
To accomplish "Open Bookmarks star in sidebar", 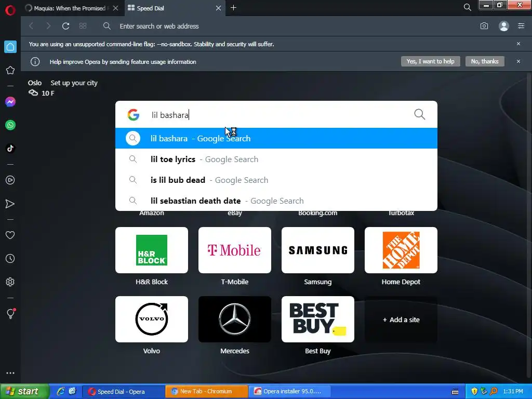I will click(x=10, y=70).
